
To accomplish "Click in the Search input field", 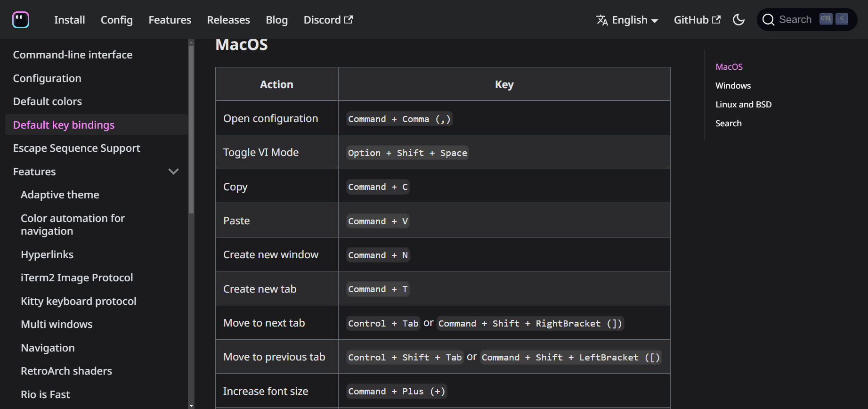I will [795, 20].
